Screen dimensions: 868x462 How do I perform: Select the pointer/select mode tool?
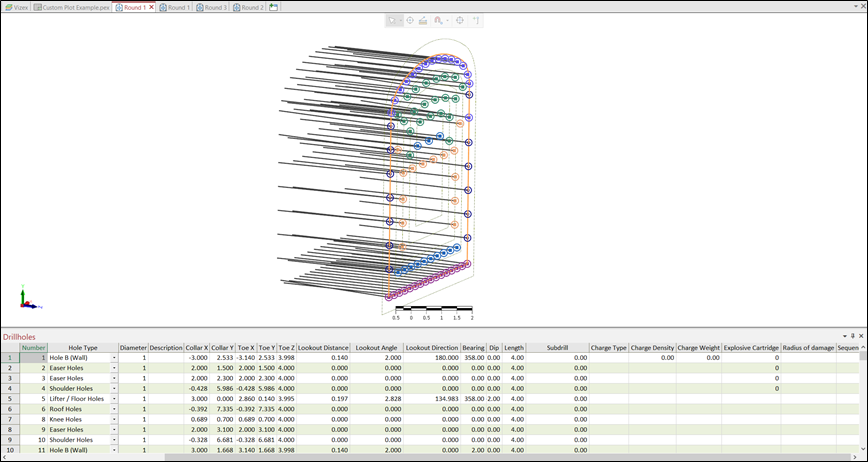pyautogui.click(x=392, y=20)
